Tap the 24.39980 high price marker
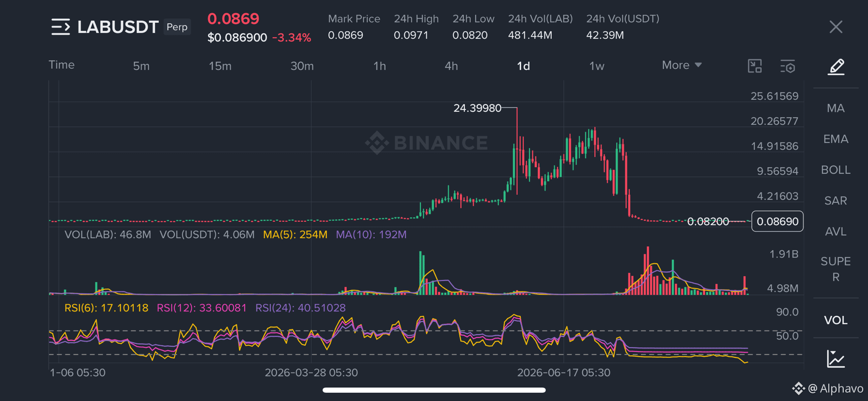Image resolution: width=868 pixels, height=401 pixels. click(x=477, y=108)
